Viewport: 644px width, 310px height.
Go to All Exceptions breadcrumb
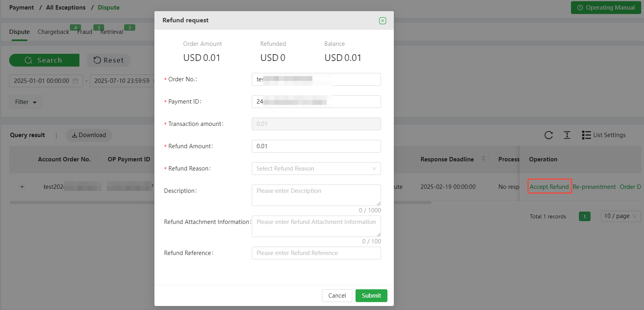[66, 8]
